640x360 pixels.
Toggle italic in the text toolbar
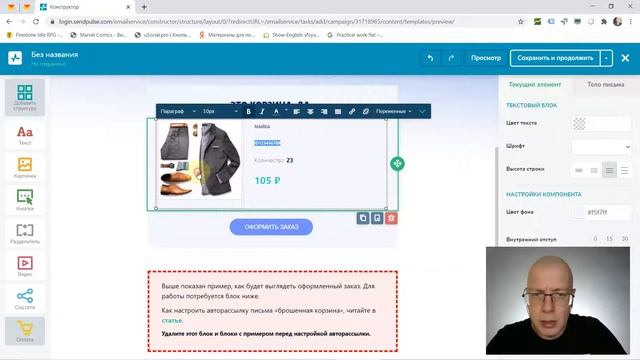[262, 111]
